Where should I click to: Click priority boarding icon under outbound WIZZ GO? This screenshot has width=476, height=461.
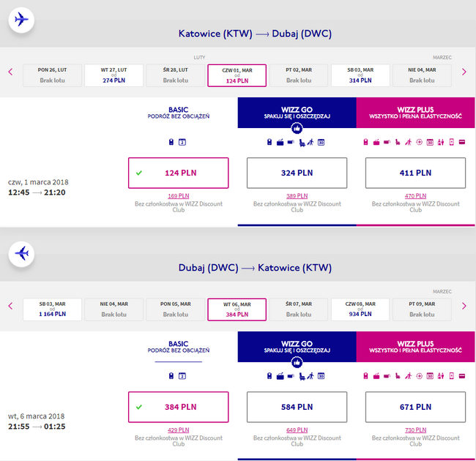[x=310, y=142]
